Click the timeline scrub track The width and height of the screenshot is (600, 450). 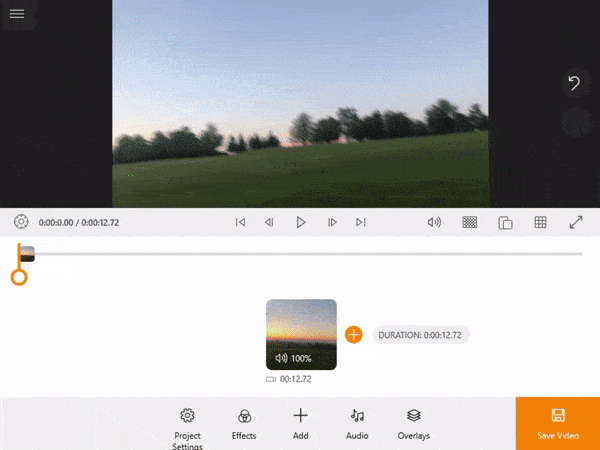308,254
